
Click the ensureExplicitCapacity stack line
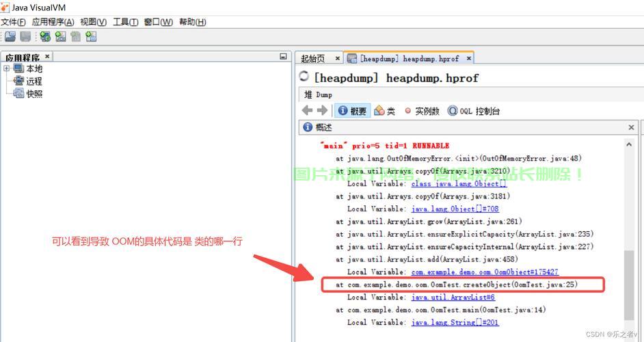pos(464,234)
